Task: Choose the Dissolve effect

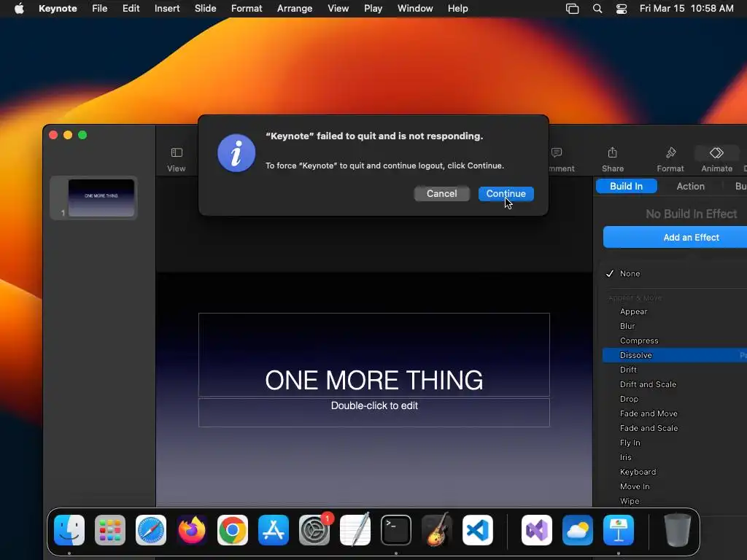Action: pos(675,355)
